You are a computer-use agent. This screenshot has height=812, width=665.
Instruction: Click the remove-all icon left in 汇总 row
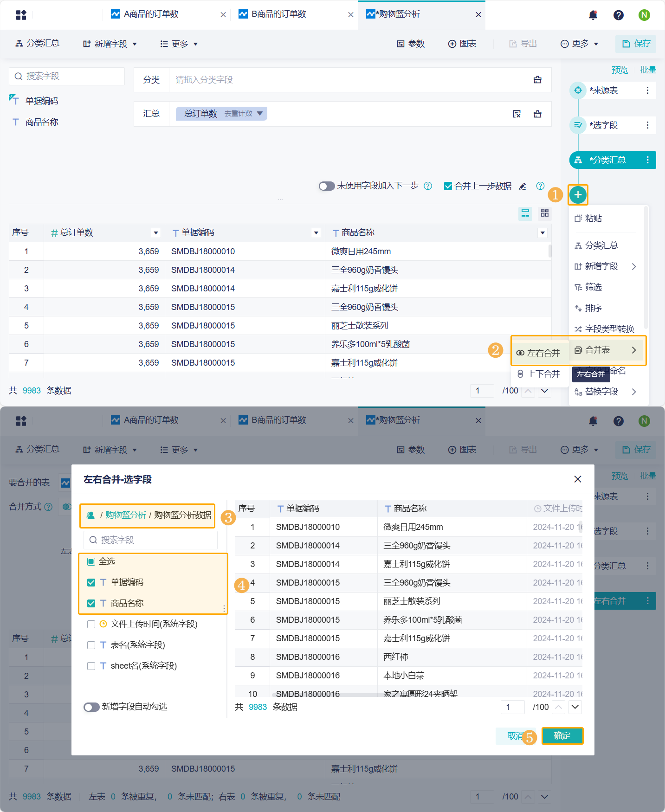point(517,114)
